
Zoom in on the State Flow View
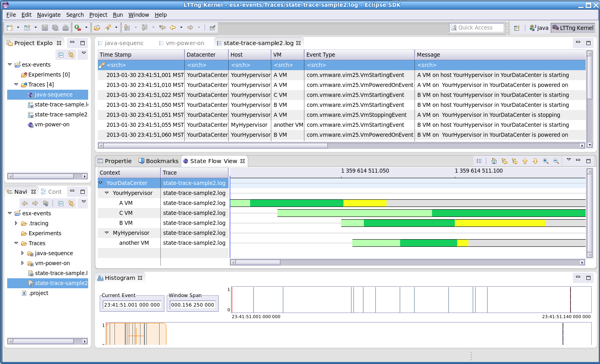[546, 161]
